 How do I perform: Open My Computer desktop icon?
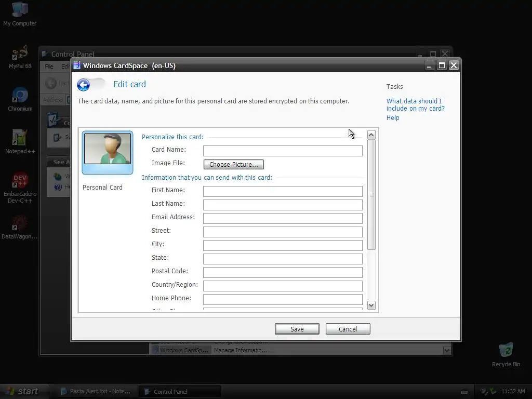(x=20, y=14)
